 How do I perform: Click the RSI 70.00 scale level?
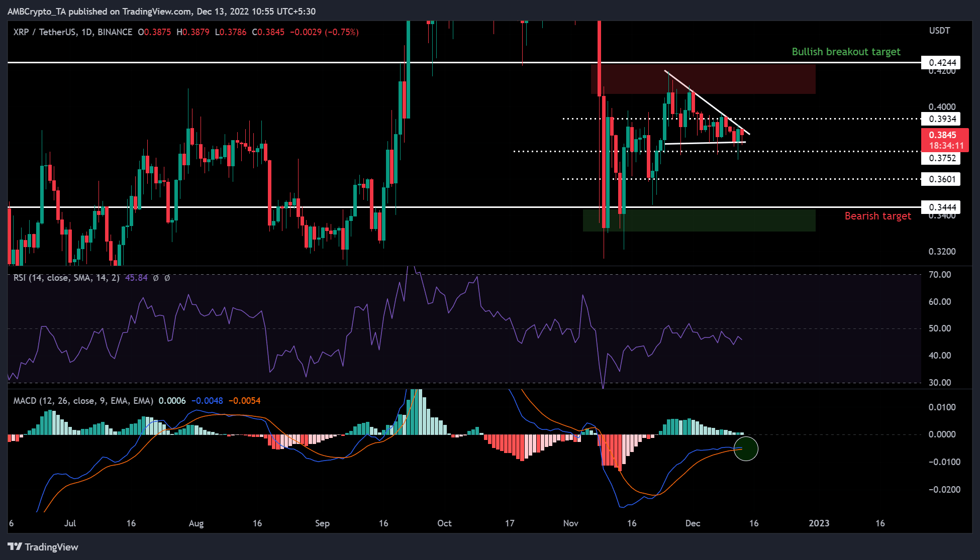tap(939, 275)
